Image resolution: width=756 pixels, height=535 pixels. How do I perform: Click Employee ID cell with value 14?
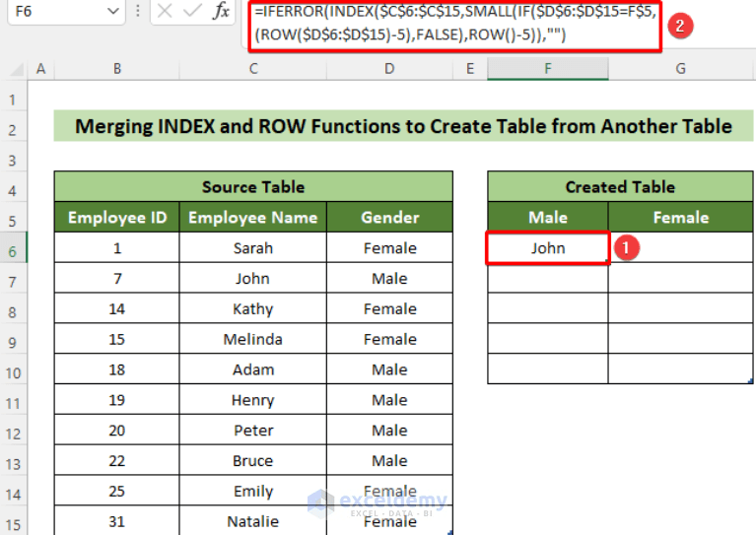coord(117,309)
